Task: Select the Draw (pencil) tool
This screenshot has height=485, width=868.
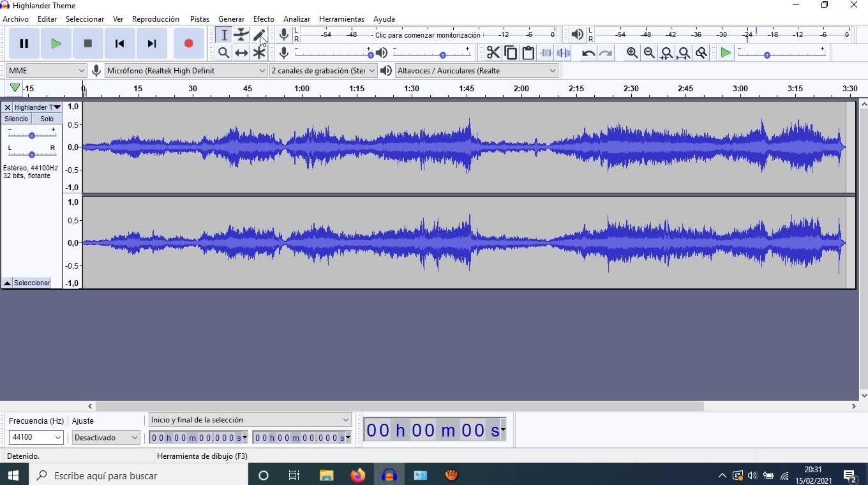Action: (258, 35)
